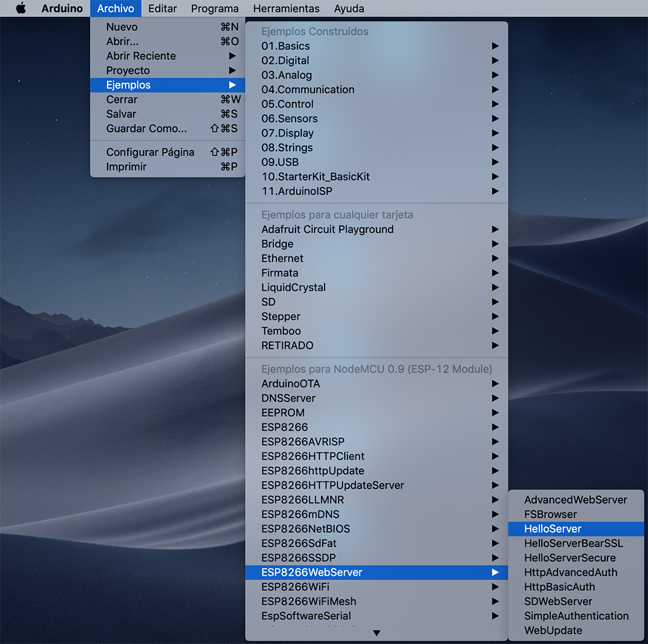Open ESP8266 examples entry

(377, 427)
